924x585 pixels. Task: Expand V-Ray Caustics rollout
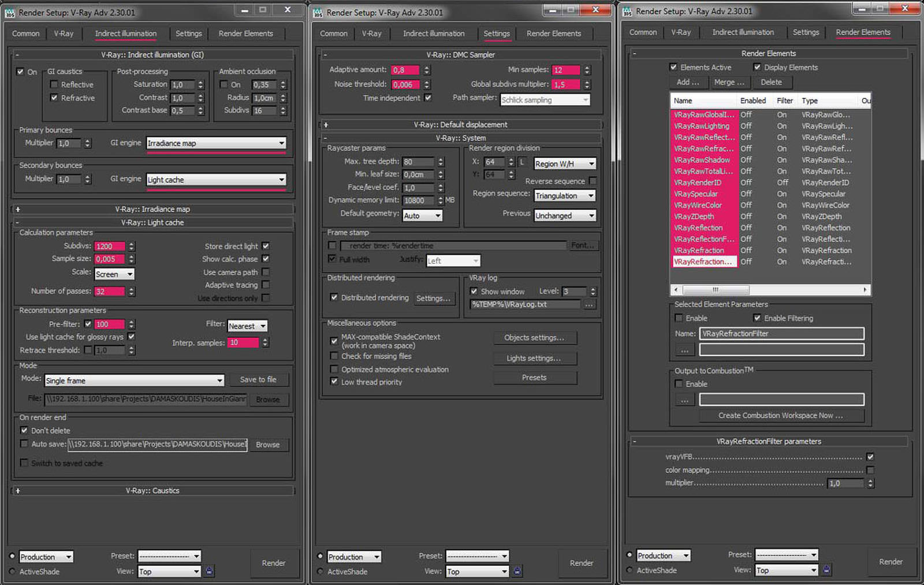pos(152,491)
